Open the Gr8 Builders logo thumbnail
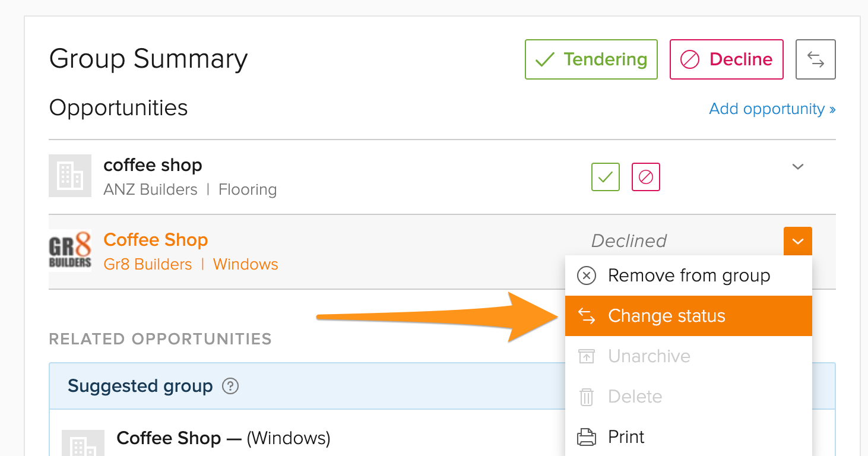This screenshot has height=456, width=868. [70, 250]
